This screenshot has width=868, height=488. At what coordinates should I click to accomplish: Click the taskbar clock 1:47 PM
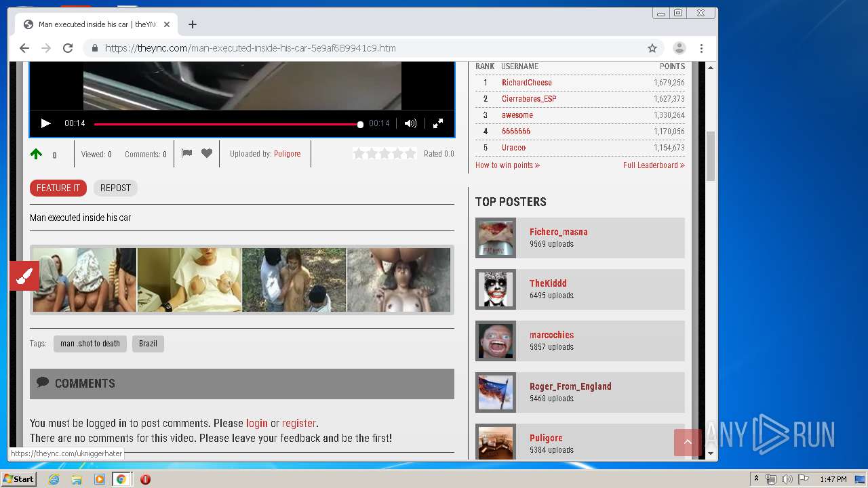tap(833, 479)
